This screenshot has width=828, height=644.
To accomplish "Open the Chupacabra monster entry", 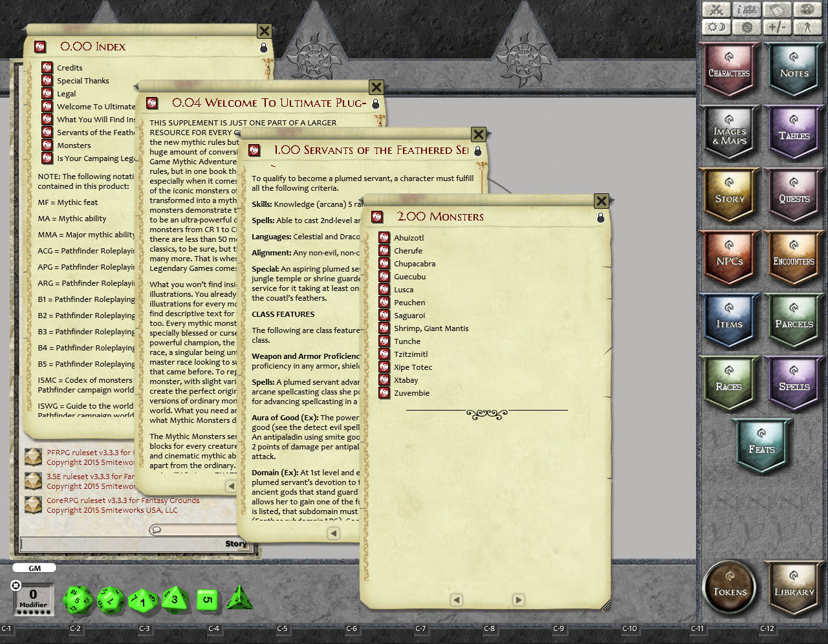I will pos(414,264).
